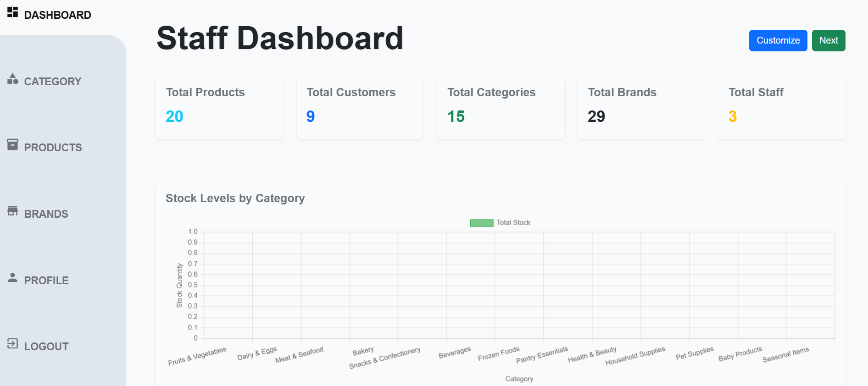Click the Products archive box icon
Viewport: 868px width, 386px height.
(12, 145)
